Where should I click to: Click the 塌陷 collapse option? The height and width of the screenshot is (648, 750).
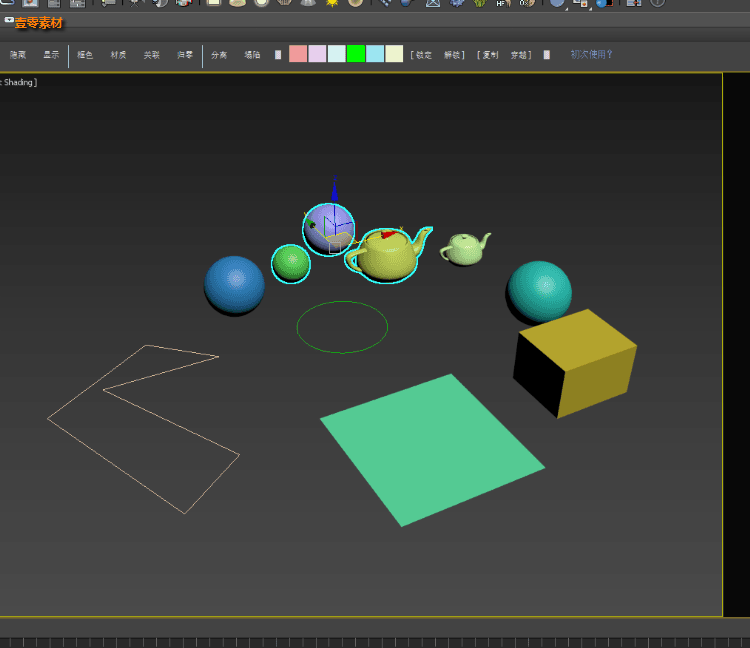pos(252,55)
